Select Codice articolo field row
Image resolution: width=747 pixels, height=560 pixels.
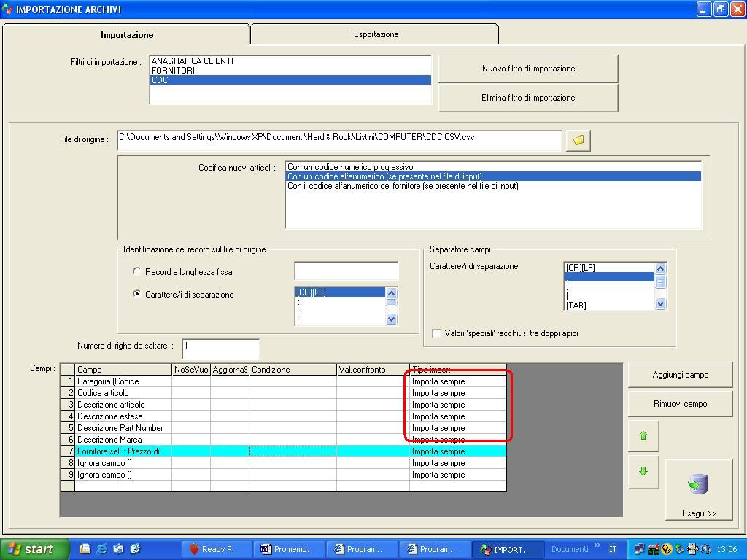(123, 393)
